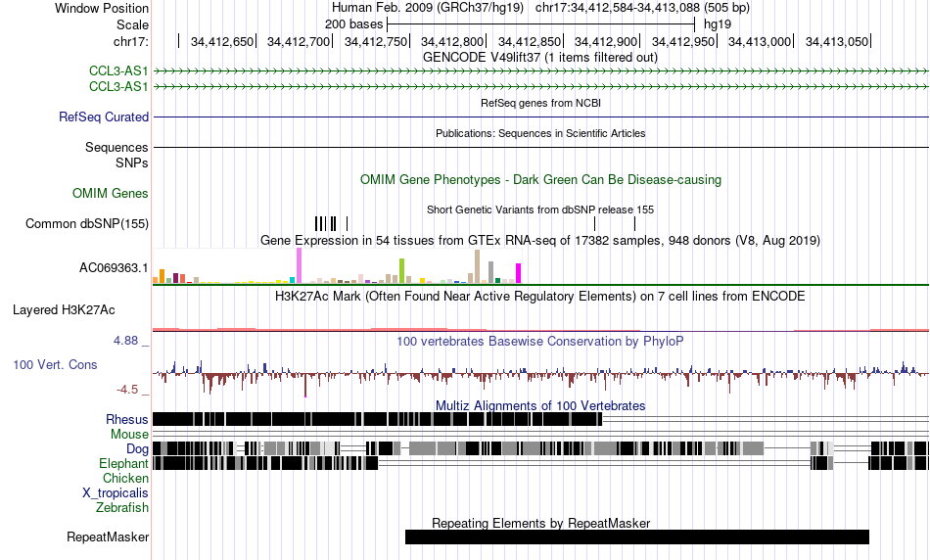Click the chr17: ruler label
930x560 pixels.
click(x=131, y=41)
